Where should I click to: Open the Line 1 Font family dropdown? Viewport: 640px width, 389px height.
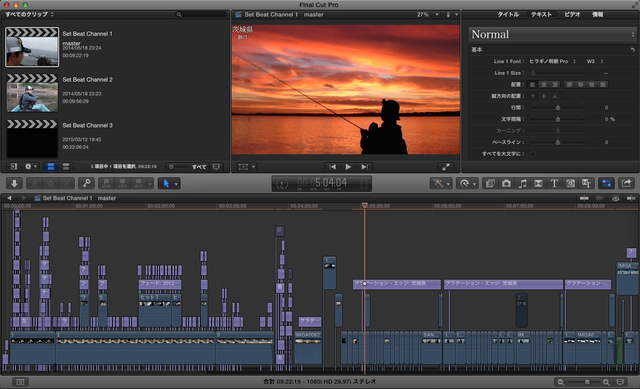[552, 62]
